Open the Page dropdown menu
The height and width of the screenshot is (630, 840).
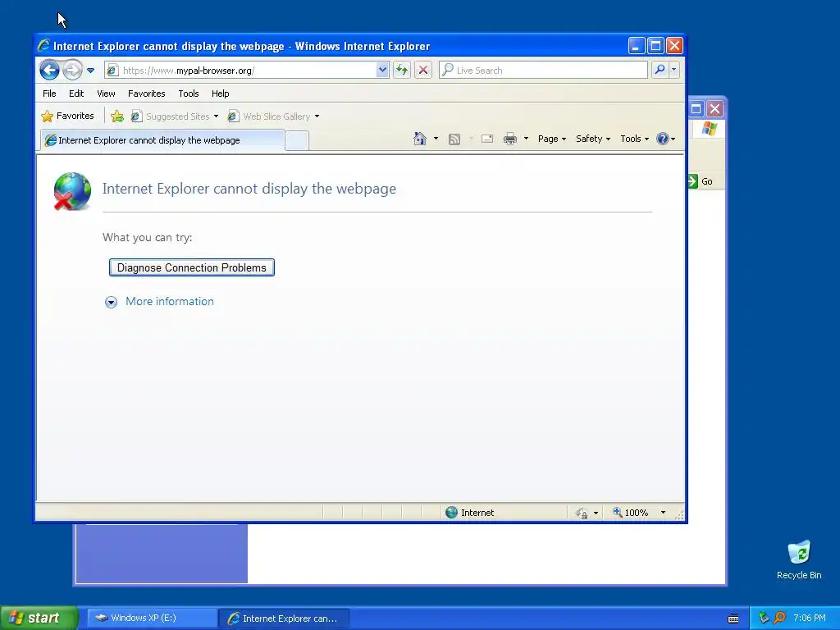coord(552,139)
